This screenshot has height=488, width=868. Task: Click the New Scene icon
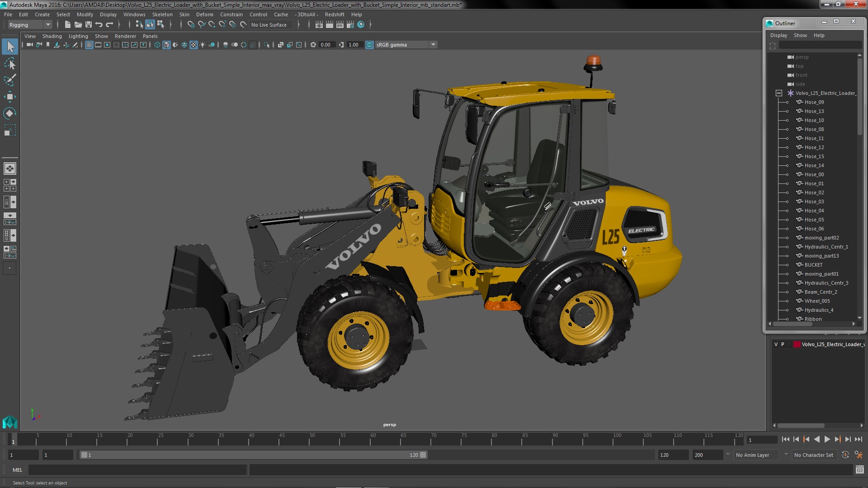pyautogui.click(x=68, y=25)
